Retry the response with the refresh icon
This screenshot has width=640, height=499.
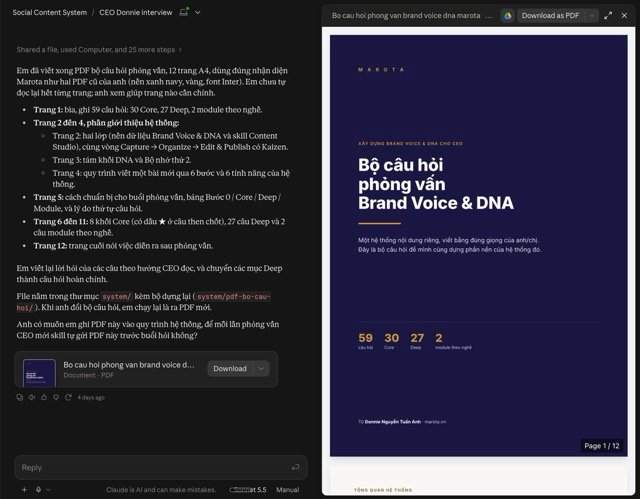(68, 397)
